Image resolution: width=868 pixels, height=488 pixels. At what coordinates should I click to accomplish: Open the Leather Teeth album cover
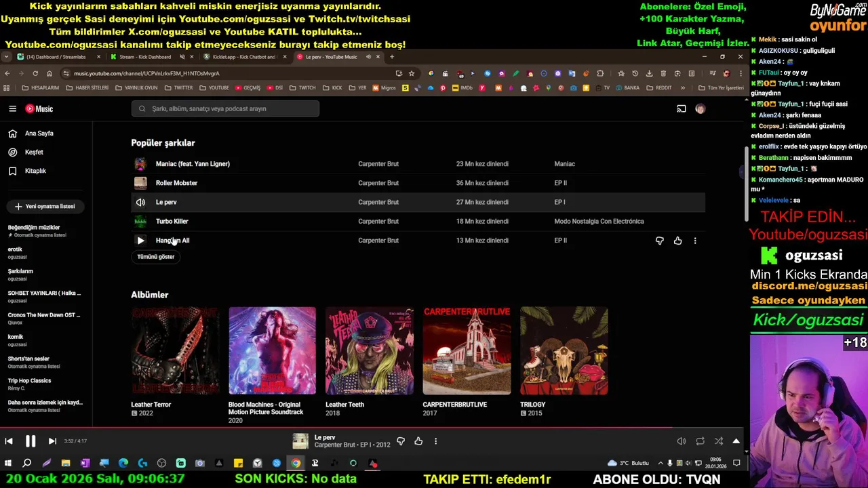click(x=370, y=351)
